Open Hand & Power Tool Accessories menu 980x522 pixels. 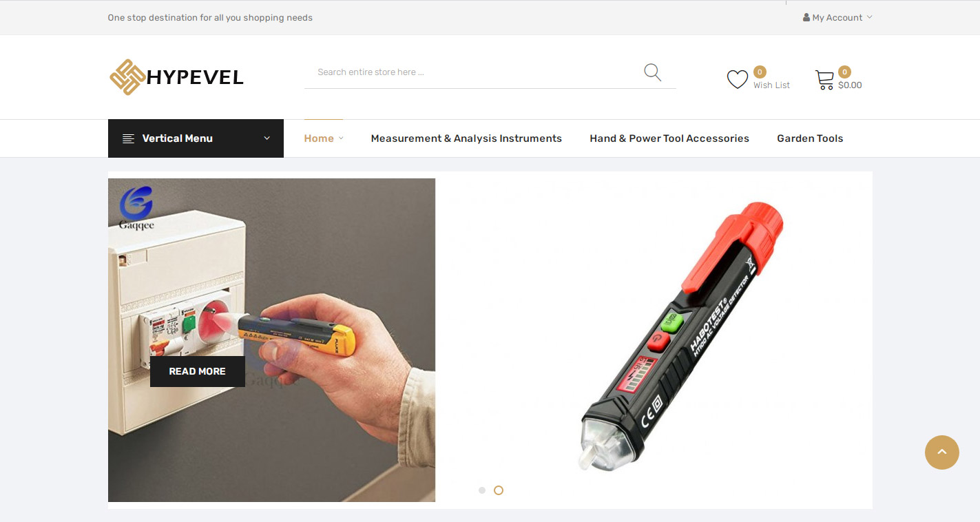click(x=669, y=138)
